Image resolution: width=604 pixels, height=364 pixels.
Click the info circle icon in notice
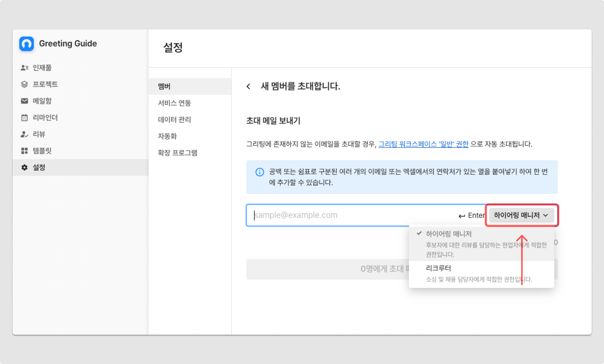coord(259,172)
